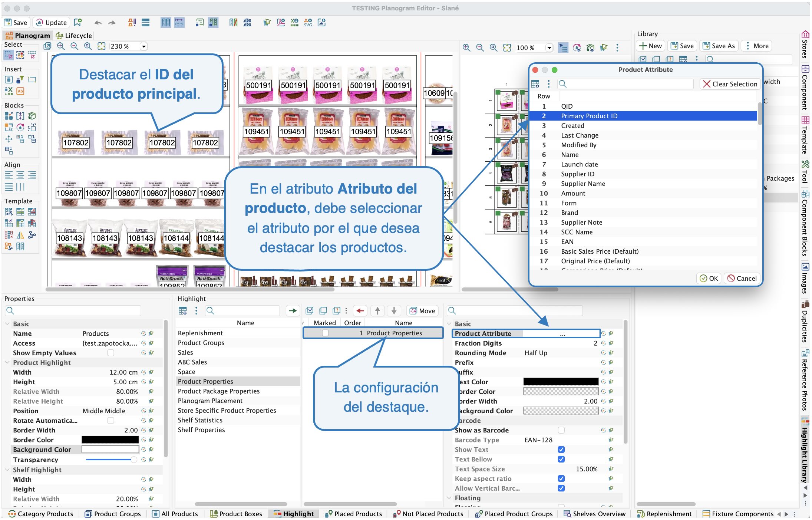The width and height of the screenshot is (812, 520).
Task: Open the Product Groups bottom tab
Action: pyautogui.click(x=113, y=514)
